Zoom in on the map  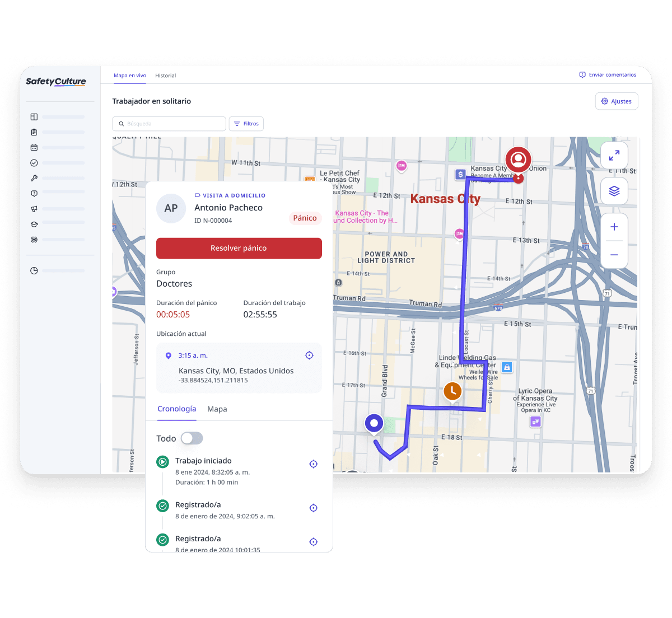tap(614, 227)
